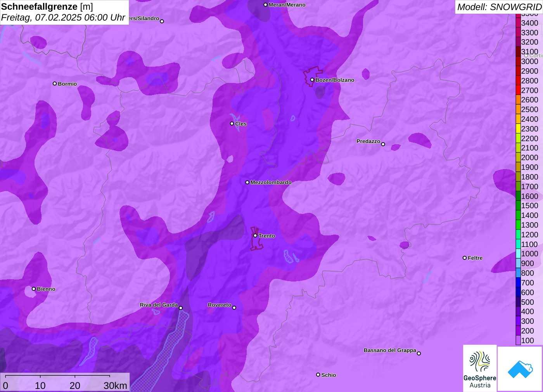Select the Bassano del Grappa label
The width and height of the screenshot is (543, 392).
click(390, 350)
